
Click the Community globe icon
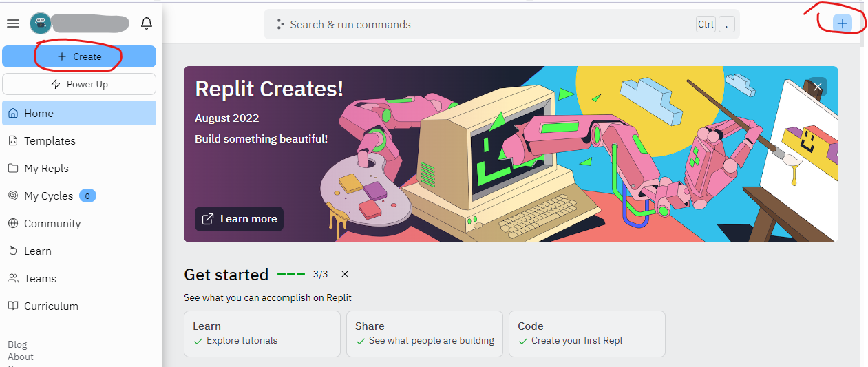pyautogui.click(x=13, y=223)
